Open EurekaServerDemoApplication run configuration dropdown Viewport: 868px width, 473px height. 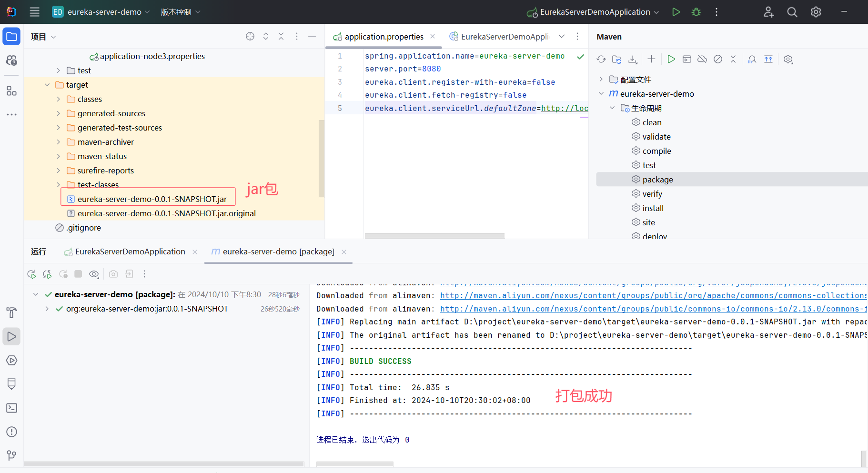click(x=593, y=12)
